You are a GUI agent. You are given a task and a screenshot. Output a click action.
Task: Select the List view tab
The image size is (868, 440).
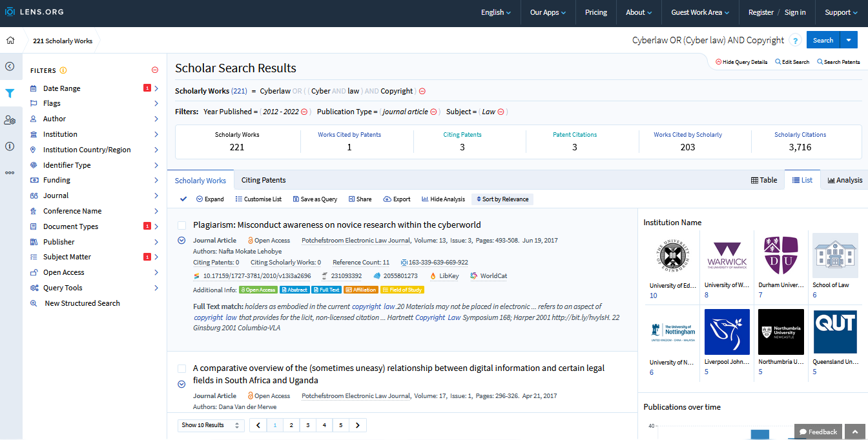pos(802,180)
